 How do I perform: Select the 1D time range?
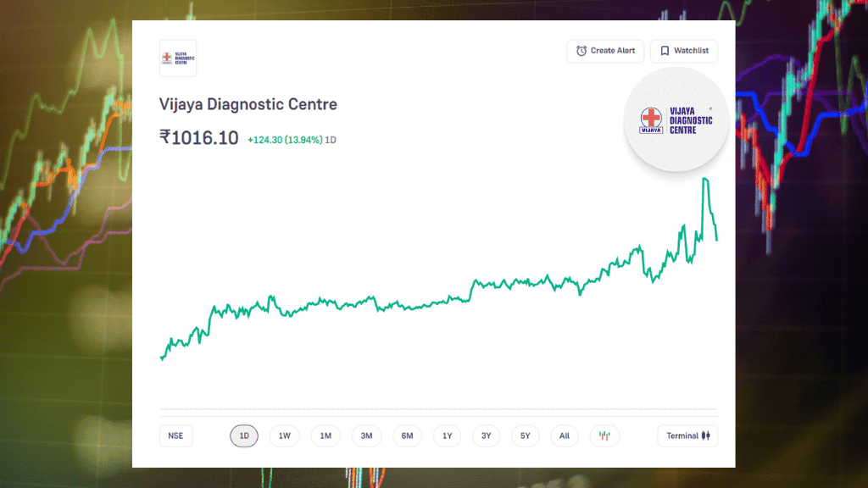tap(244, 436)
